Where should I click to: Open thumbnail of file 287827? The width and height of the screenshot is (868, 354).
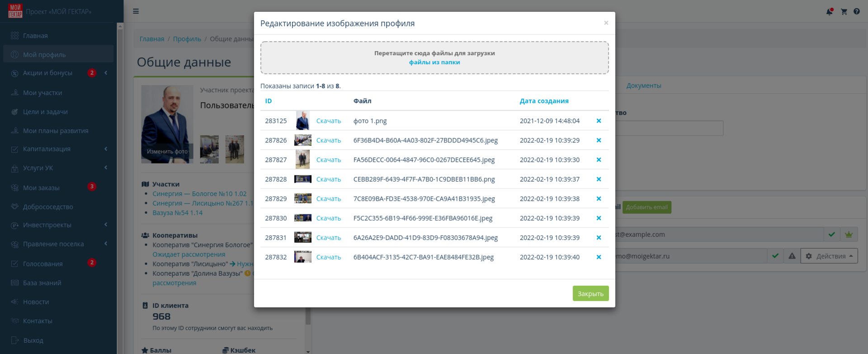click(302, 160)
